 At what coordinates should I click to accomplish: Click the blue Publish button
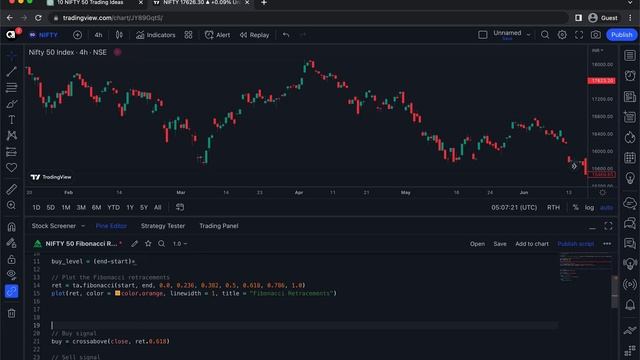[622, 35]
